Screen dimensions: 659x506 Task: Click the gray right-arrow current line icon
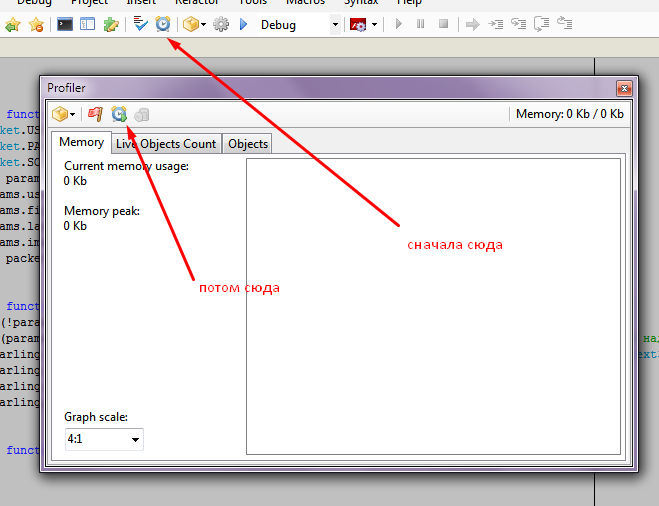(473, 24)
